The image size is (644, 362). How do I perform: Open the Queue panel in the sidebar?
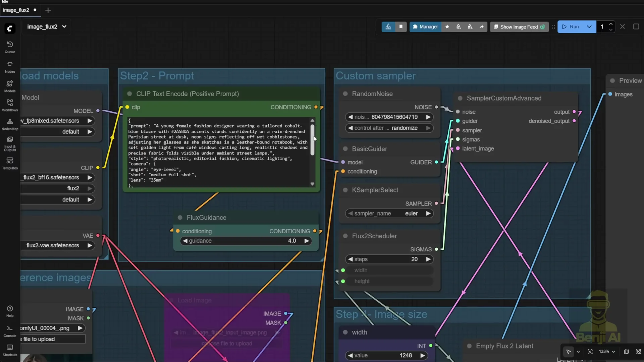(x=10, y=47)
